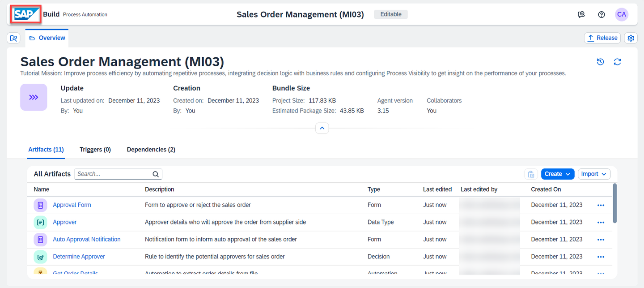Click the Last edited by column header
The image size is (644, 288).
tap(479, 189)
